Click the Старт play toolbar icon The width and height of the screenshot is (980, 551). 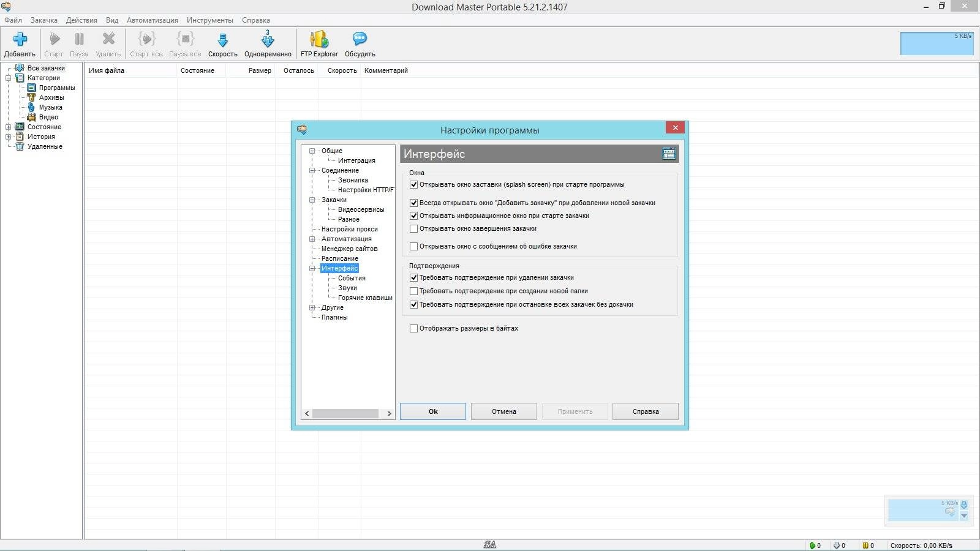[55, 39]
